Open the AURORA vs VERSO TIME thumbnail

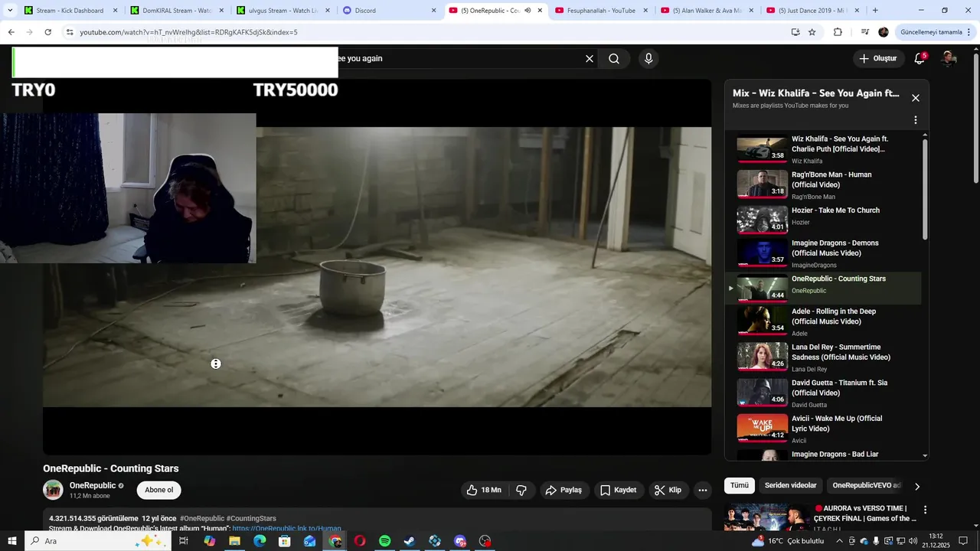[x=766, y=517]
